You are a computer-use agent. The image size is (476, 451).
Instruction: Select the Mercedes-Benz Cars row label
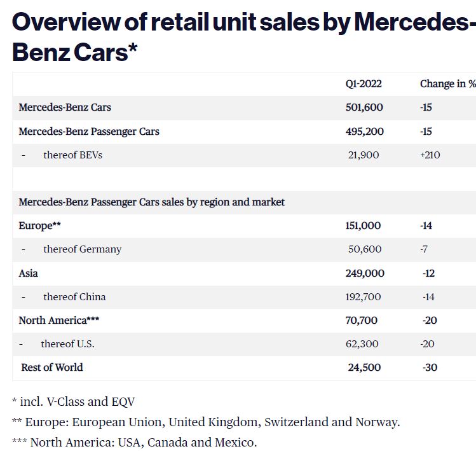65,107
